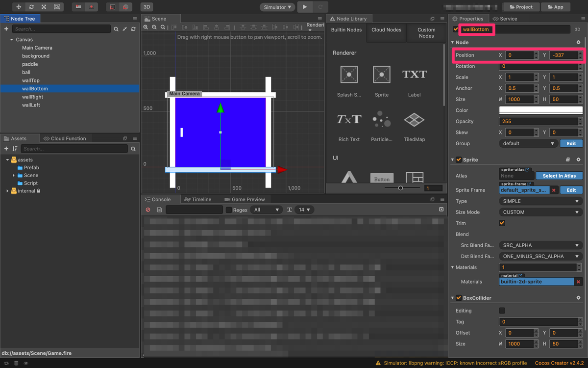Viewport: 588px width, 368px height.
Task: Toggle the 3D view button
Action: 147,7
